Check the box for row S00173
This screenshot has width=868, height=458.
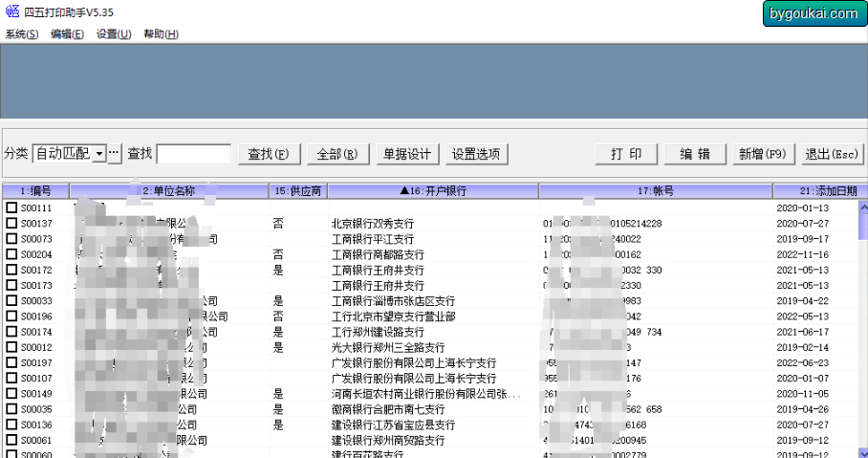tap(11, 285)
